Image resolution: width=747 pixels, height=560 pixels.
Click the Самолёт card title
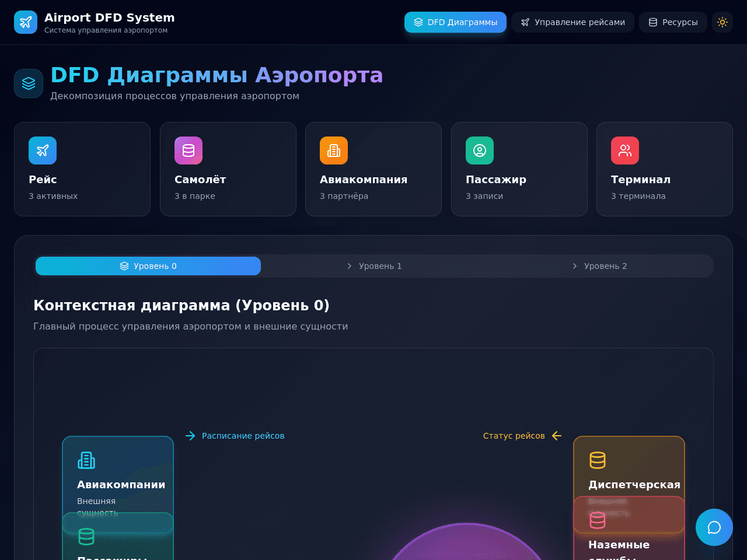pos(200,180)
